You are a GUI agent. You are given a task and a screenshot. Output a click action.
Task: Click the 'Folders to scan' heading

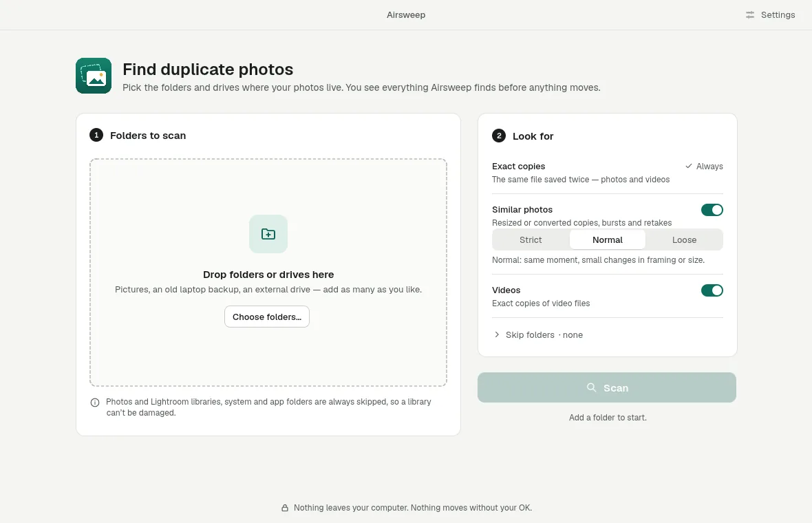(x=147, y=136)
